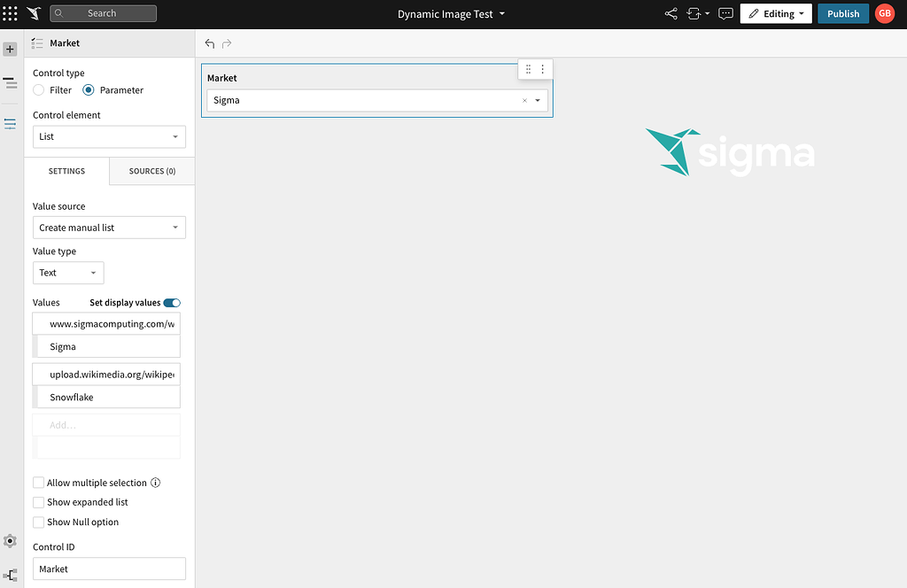The height and width of the screenshot is (588, 907).
Task: Click the add element plus icon
Action: click(x=10, y=48)
